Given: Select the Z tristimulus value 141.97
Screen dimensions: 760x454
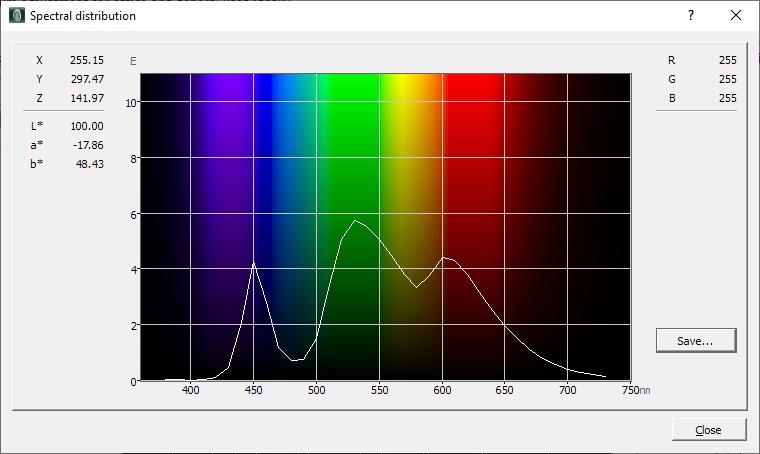Looking at the screenshot, I should pyautogui.click(x=86, y=98).
